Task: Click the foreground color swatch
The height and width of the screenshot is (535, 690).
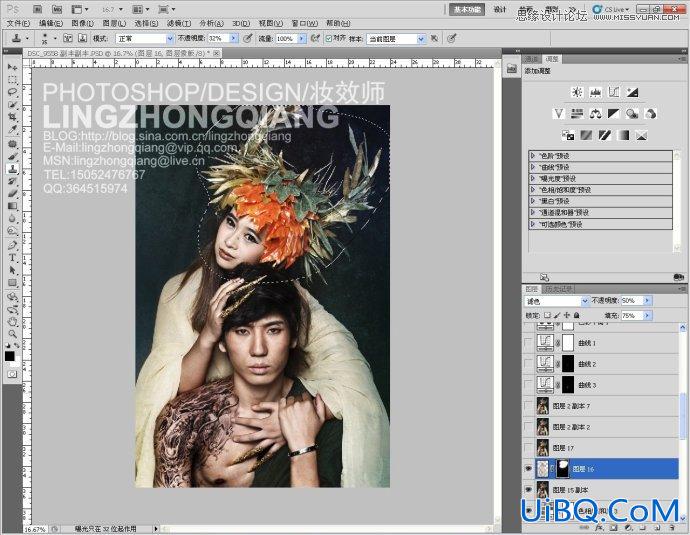Action: [x=9, y=356]
